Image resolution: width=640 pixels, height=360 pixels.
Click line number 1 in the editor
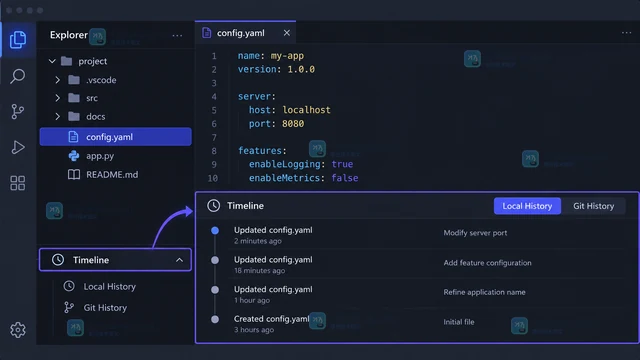[x=214, y=56]
